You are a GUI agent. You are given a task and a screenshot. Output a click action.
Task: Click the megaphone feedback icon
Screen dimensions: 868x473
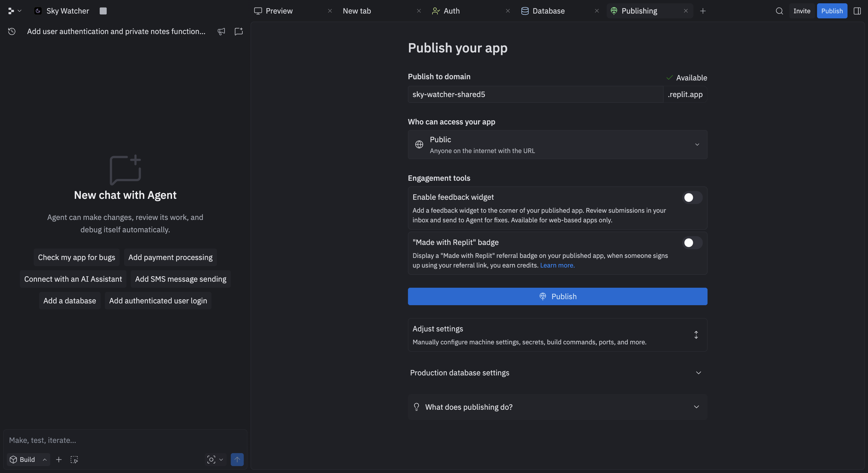[x=221, y=31]
